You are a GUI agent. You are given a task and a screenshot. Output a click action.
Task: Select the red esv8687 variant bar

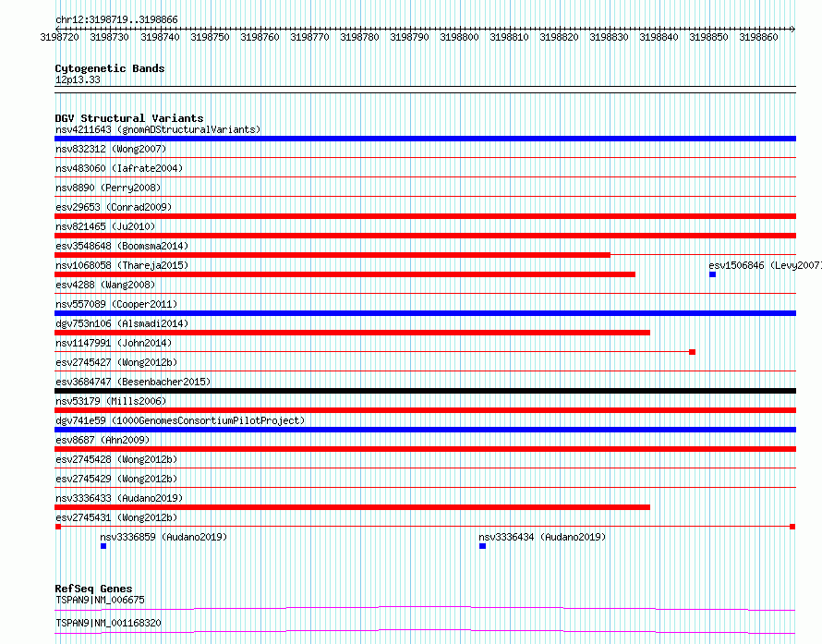point(425,449)
